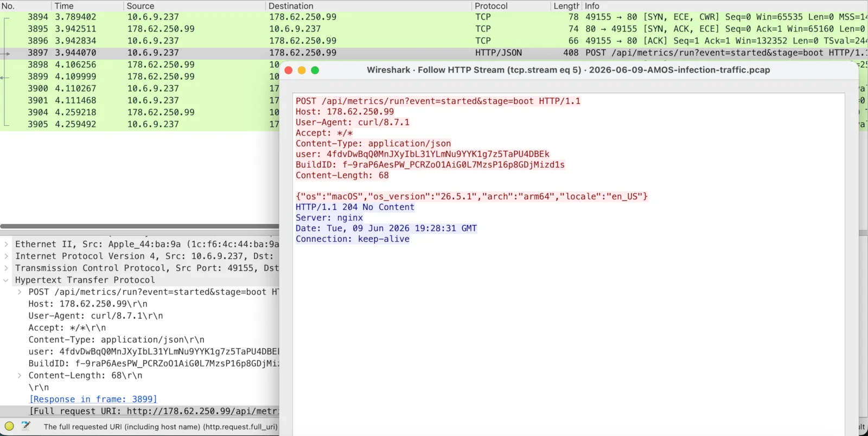The image size is (868, 436).
Task: Click the packet list horizontal scrollbar
Action: coord(139,226)
